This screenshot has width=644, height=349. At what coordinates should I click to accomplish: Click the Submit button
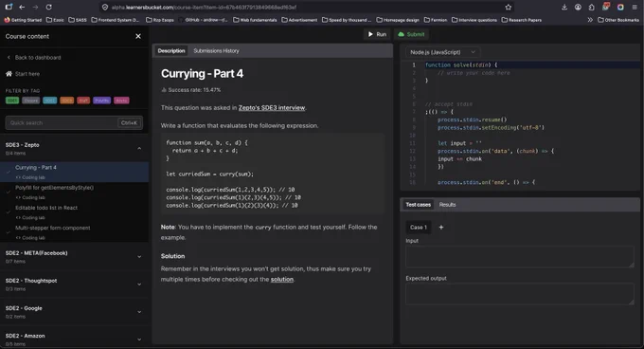412,34
